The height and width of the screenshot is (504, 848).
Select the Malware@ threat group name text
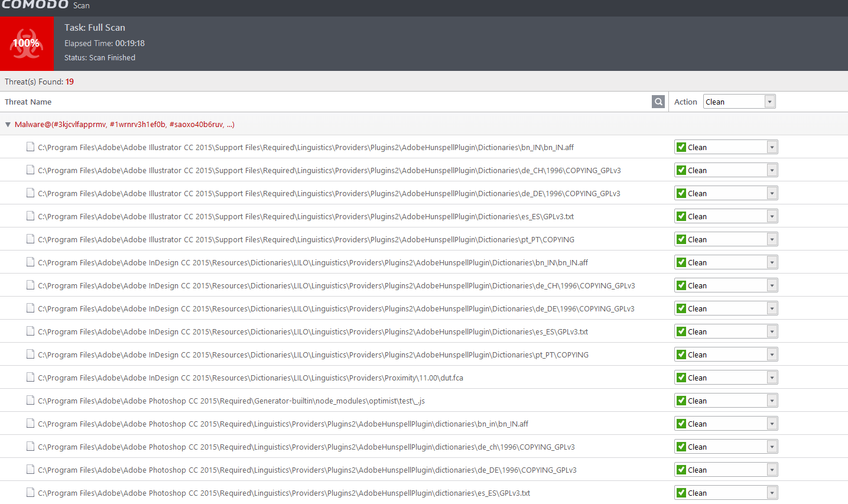[125, 125]
